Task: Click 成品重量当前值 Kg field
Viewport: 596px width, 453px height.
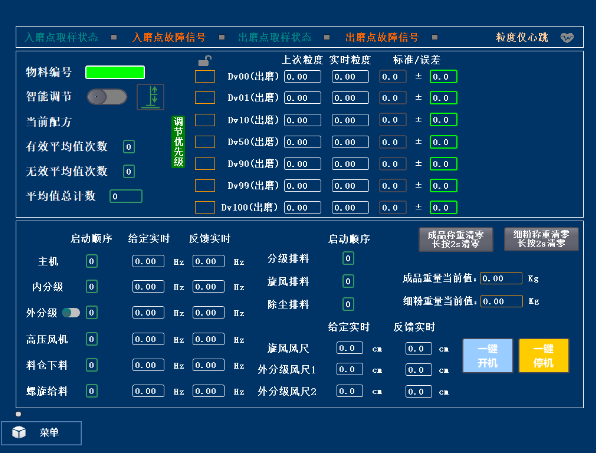Action: click(501, 278)
